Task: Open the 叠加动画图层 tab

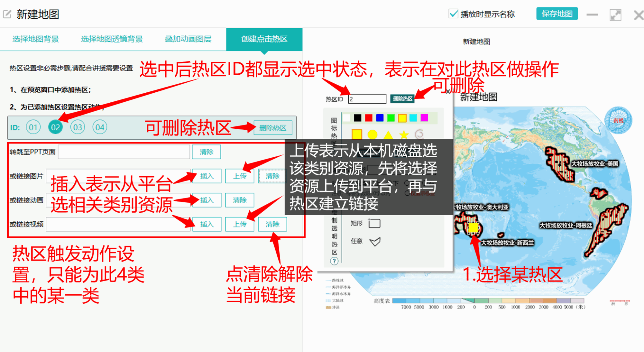Action: tap(188, 39)
